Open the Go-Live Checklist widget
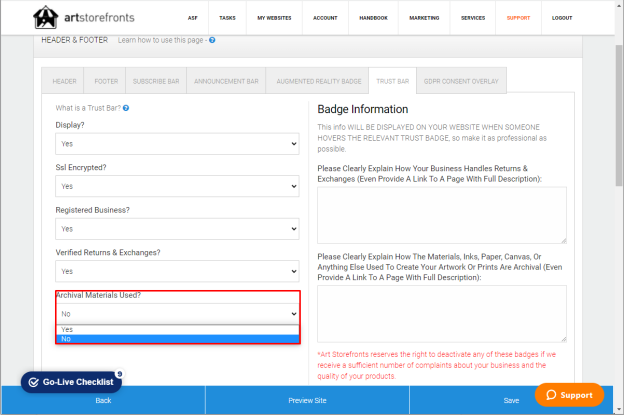The width and height of the screenshot is (624, 415). click(71, 382)
